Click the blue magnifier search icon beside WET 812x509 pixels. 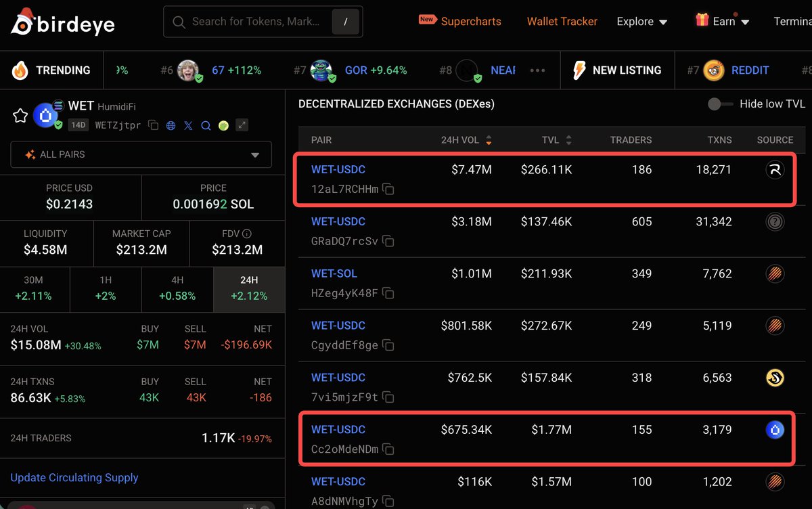[x=206, y=125]
